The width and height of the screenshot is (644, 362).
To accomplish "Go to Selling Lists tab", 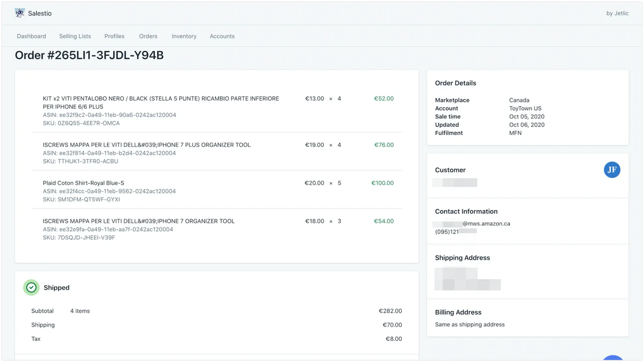I will click(x=75, y=36).
